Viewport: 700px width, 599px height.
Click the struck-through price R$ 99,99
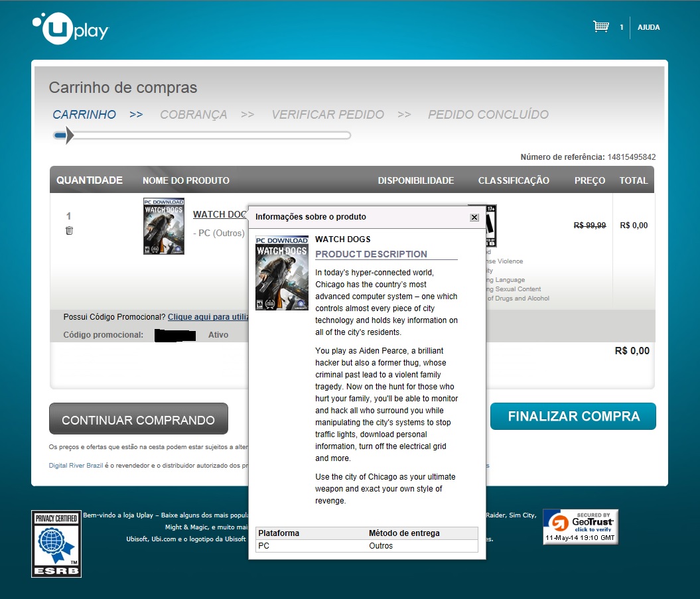(x=590, y=226)
